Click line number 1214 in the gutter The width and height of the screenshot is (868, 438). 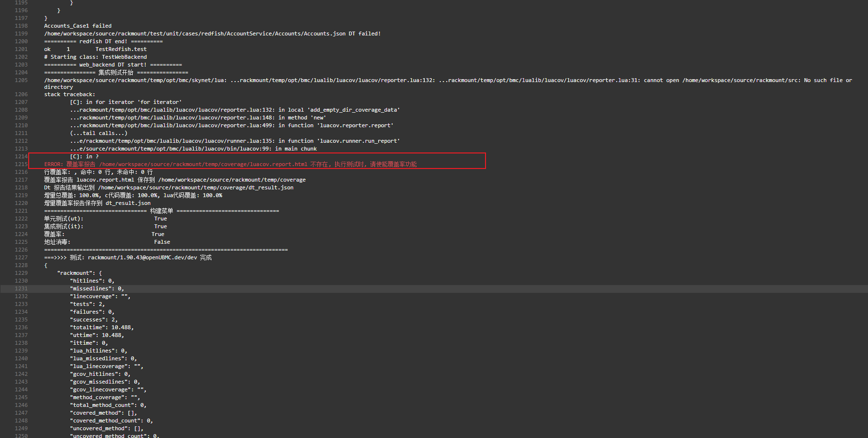click(x=21, y=156)
